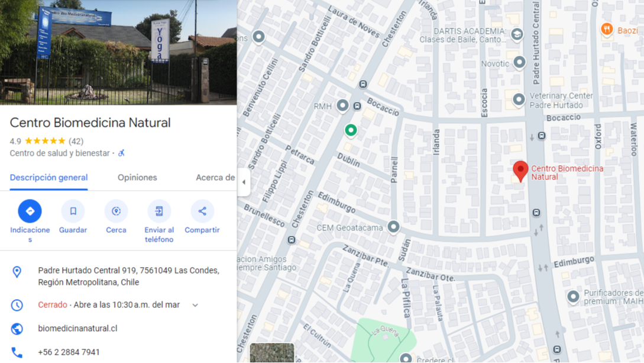This screenshot has width=644, height=363.
Task: Save place with Guardar icon
Action: click(73, 211)
